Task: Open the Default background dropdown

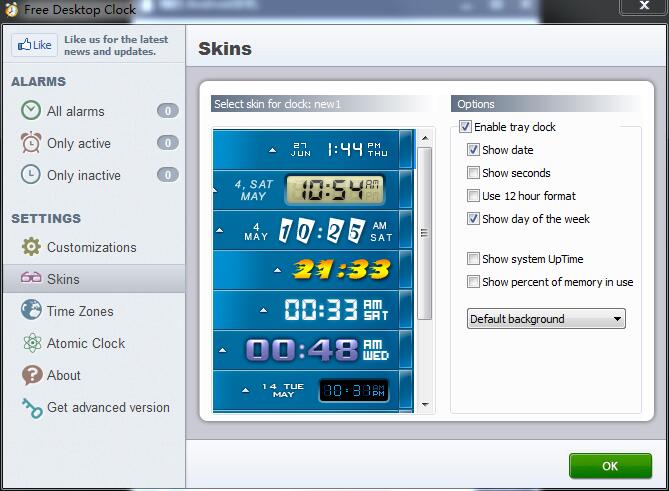Action: (546, 319)
